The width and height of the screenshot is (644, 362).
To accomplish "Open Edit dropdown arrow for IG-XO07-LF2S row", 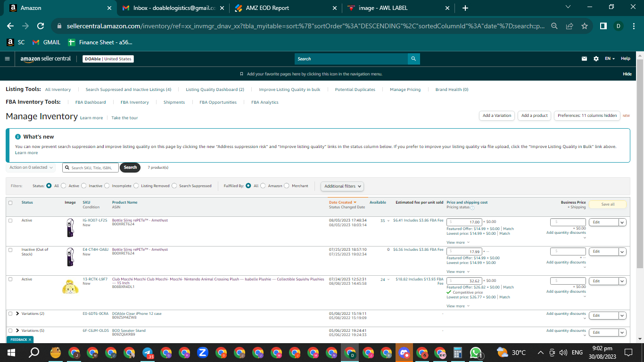I will [x=622, y=222].
